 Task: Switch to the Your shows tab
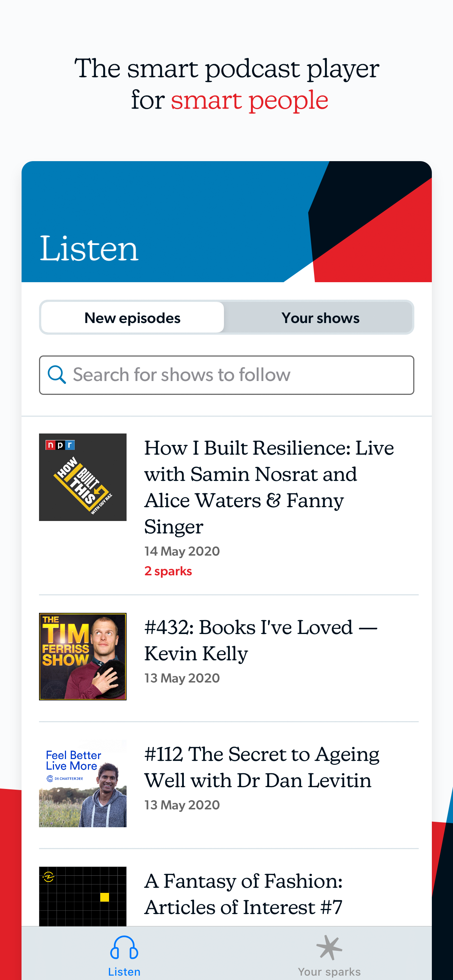pos(320,318)
